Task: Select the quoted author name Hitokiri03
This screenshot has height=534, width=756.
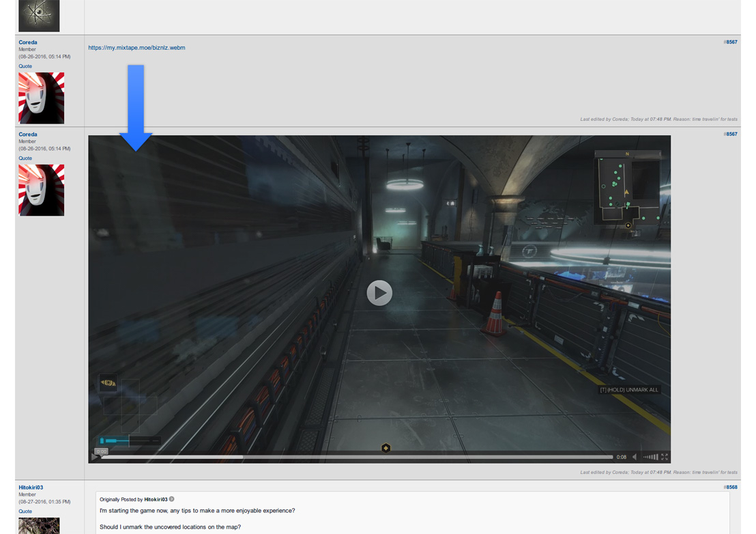Action: (x=156, y=499)
